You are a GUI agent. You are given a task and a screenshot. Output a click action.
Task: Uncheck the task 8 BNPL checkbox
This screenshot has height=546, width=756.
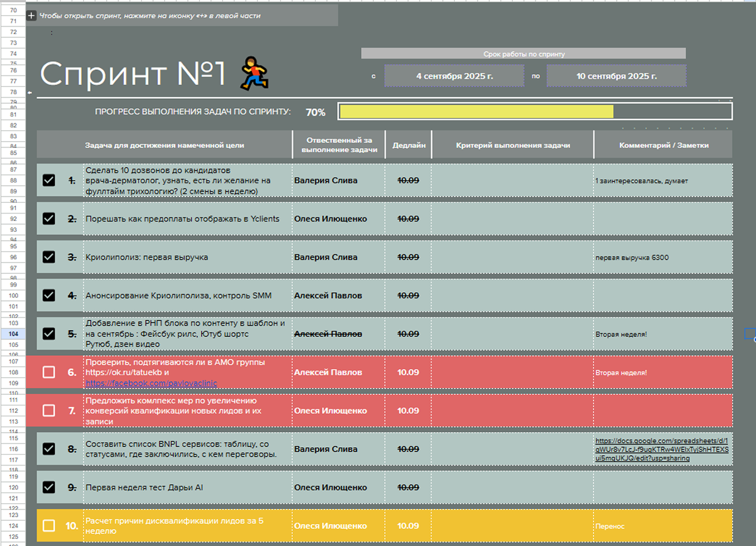coord(49,449)
